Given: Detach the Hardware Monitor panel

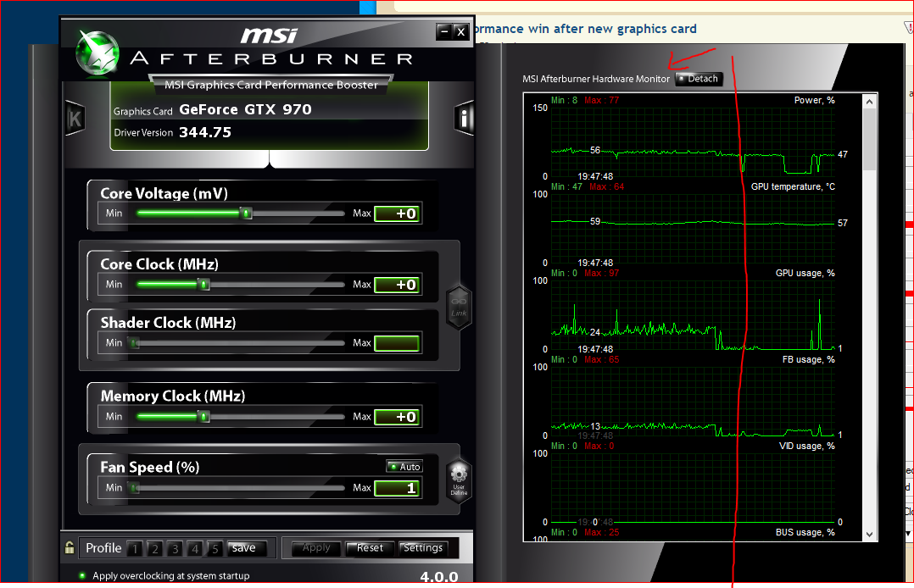Looking at the screenshot, I should (x=699, y=79).
